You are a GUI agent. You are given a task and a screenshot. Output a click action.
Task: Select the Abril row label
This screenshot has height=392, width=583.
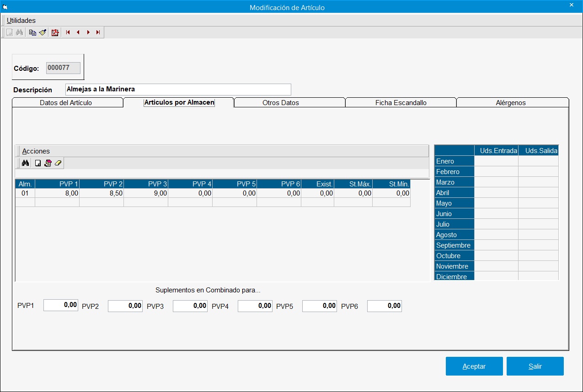tap(455, 192)
